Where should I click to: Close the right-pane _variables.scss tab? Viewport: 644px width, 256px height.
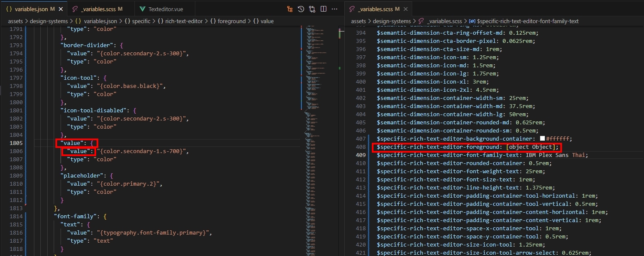click(406, 9)
